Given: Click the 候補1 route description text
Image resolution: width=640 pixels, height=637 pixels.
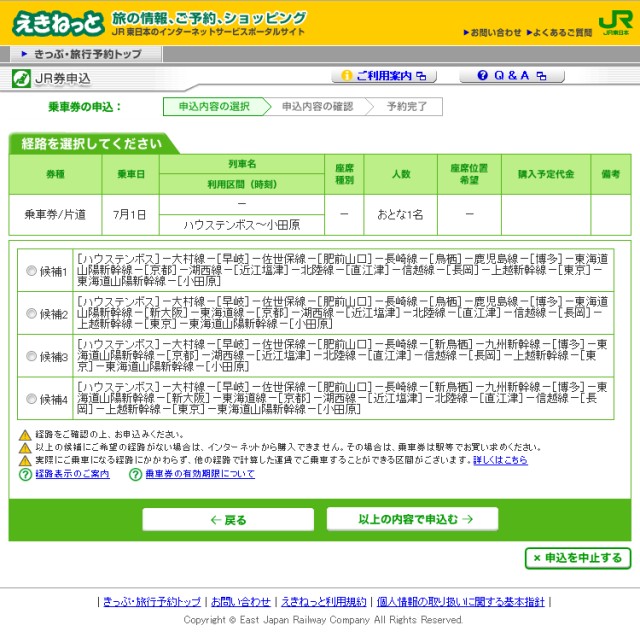Looking at the screenshot, I should (343, 270).
